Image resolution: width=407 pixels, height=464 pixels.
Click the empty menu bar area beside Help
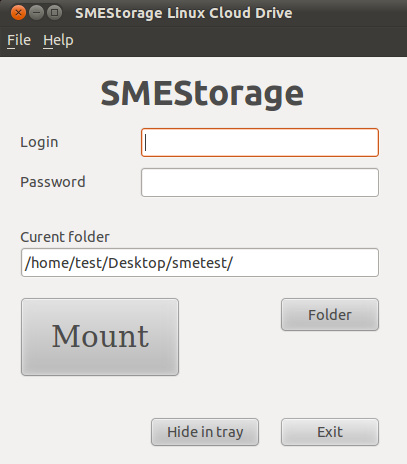click(240, 41)
